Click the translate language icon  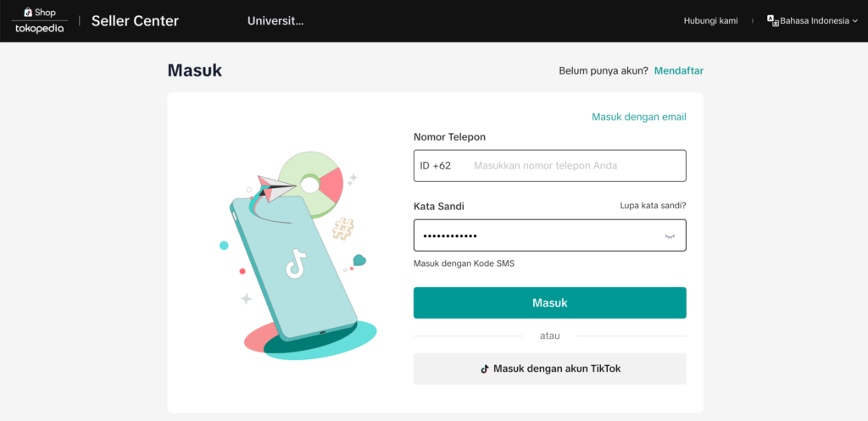[773, 20]
